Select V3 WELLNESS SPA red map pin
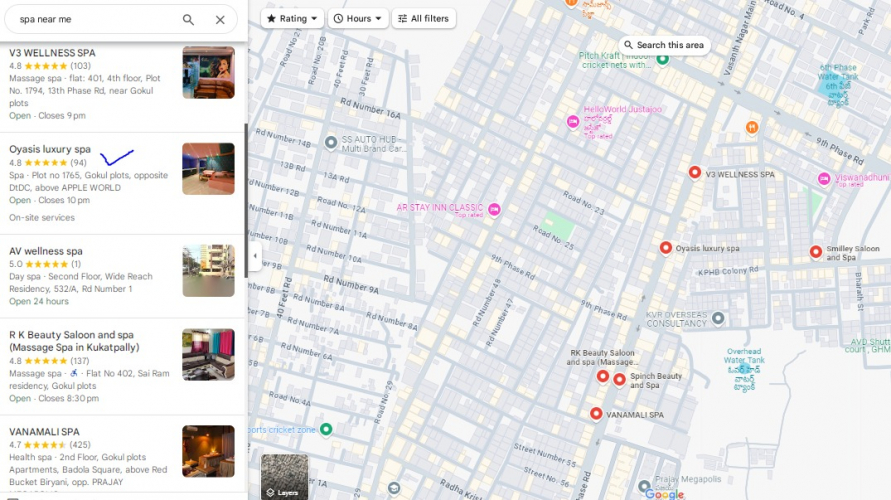Viewport: 891px width, 500px height. tap(694, 173)
